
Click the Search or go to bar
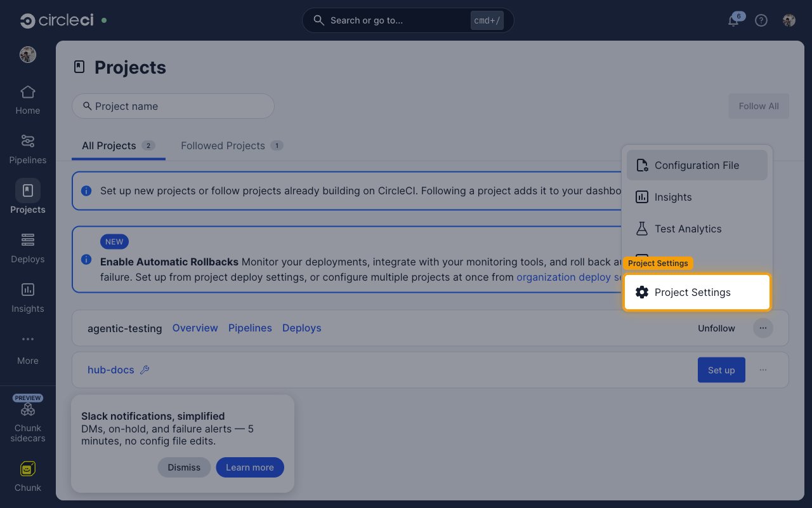pos(408,20)
